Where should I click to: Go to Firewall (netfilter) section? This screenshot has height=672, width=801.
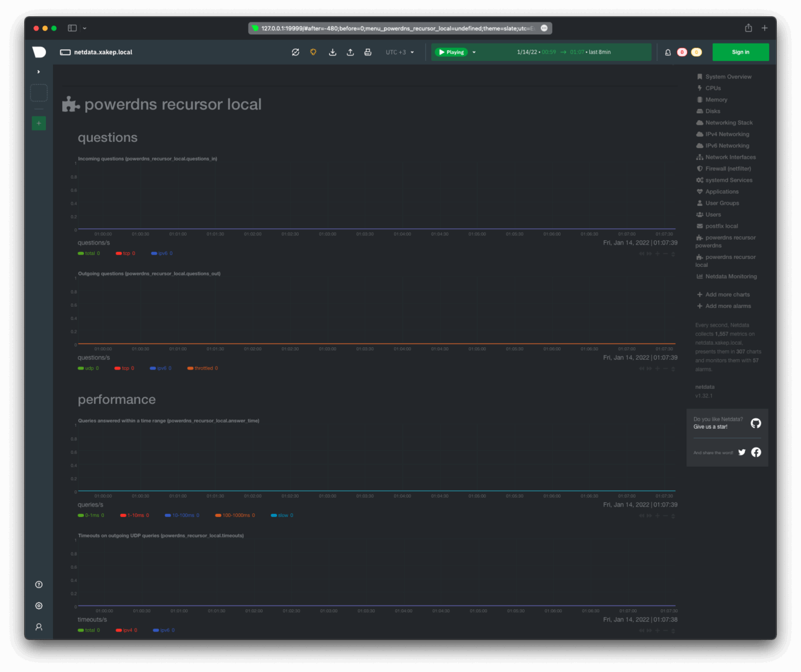(723, 169)
